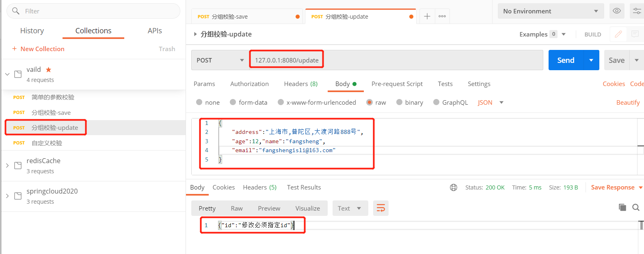Viewport: 644px width, 254px height.
Task: Open the Examples dropdown
Action: coord(542,34)
